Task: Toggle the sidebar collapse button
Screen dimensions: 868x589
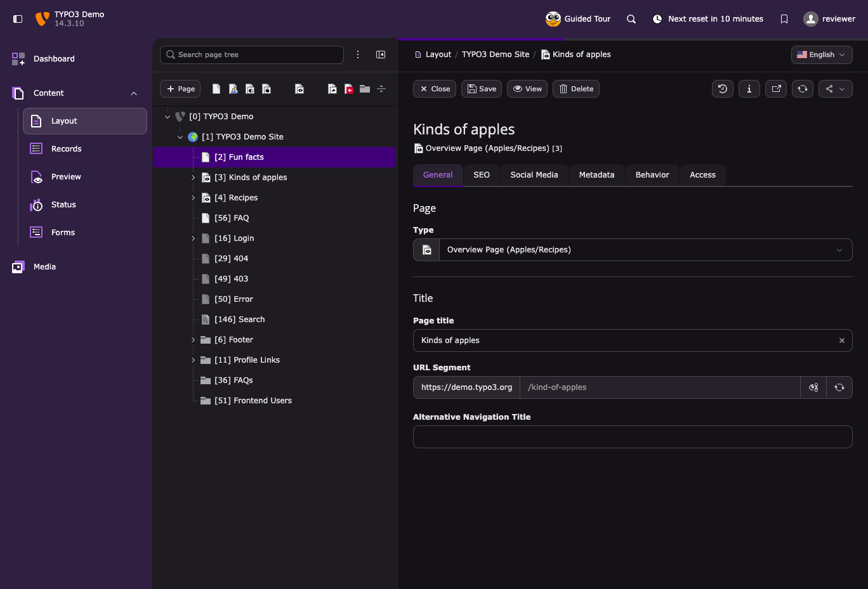Action: point(18,19)
